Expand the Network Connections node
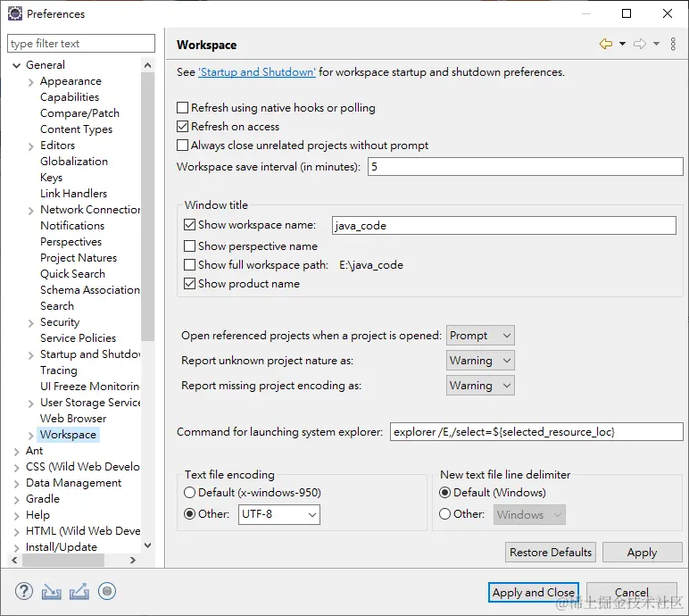 pyautogui.click(x=30, y=211)
